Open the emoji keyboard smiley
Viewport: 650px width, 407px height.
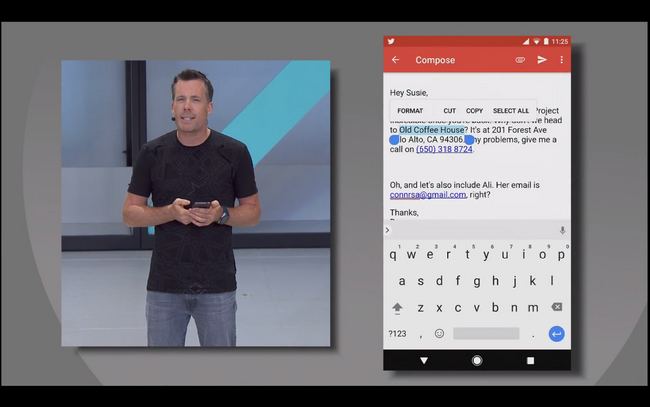(x=439, y=333)
